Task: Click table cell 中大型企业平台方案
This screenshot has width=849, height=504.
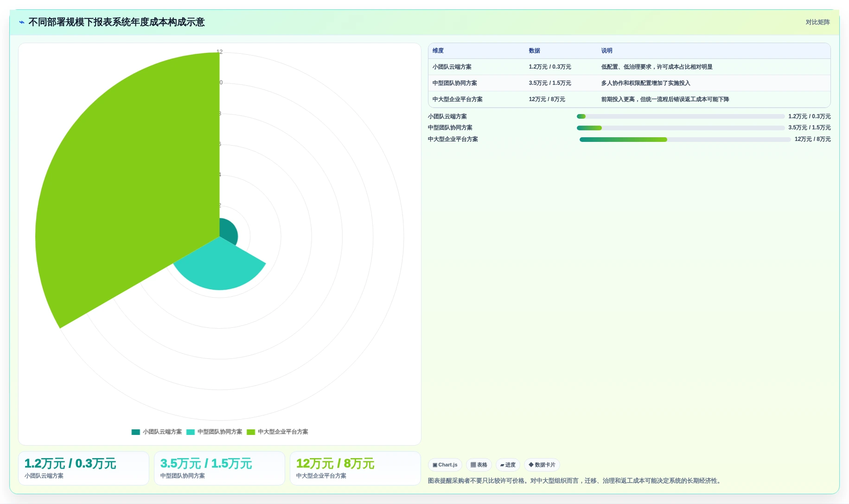Action: pos(458,100)
